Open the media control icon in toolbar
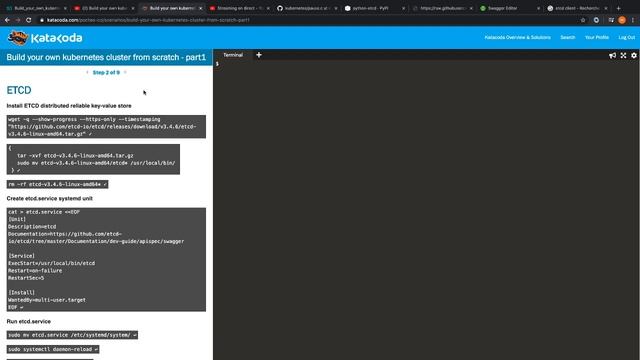 pyautogui.click(x=611, y=20)
